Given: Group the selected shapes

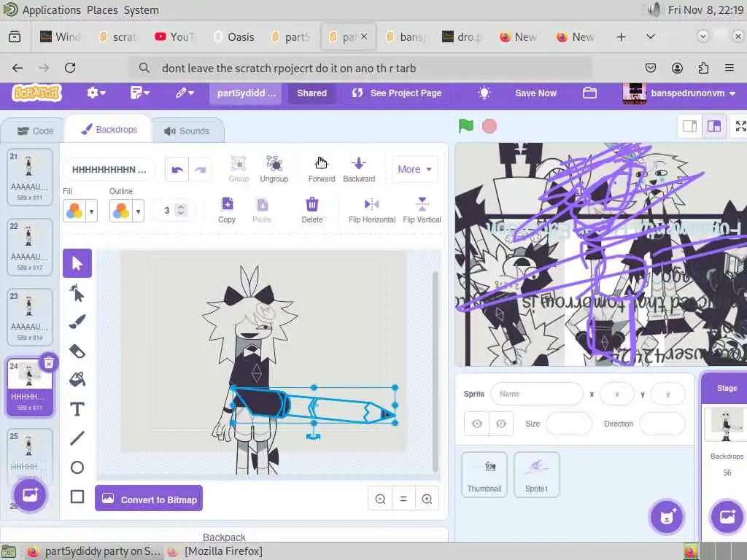Looking at the screenshot, I should [239, 169].
